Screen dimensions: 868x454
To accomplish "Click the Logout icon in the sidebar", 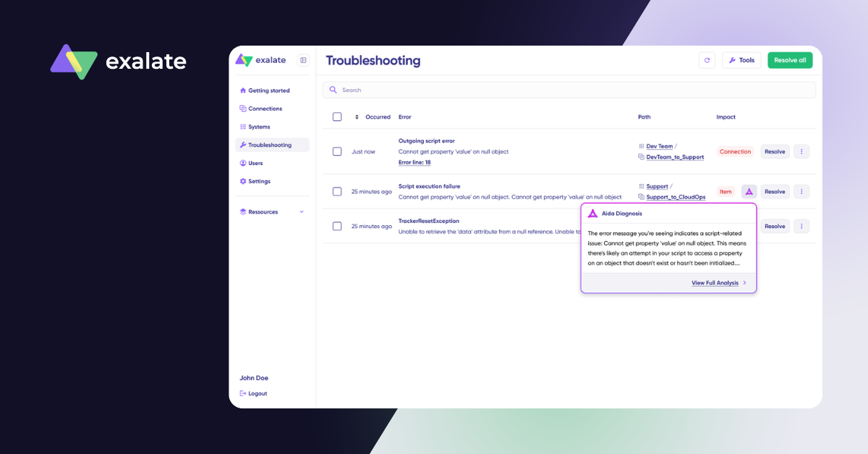I will click(x=243, y=393).
